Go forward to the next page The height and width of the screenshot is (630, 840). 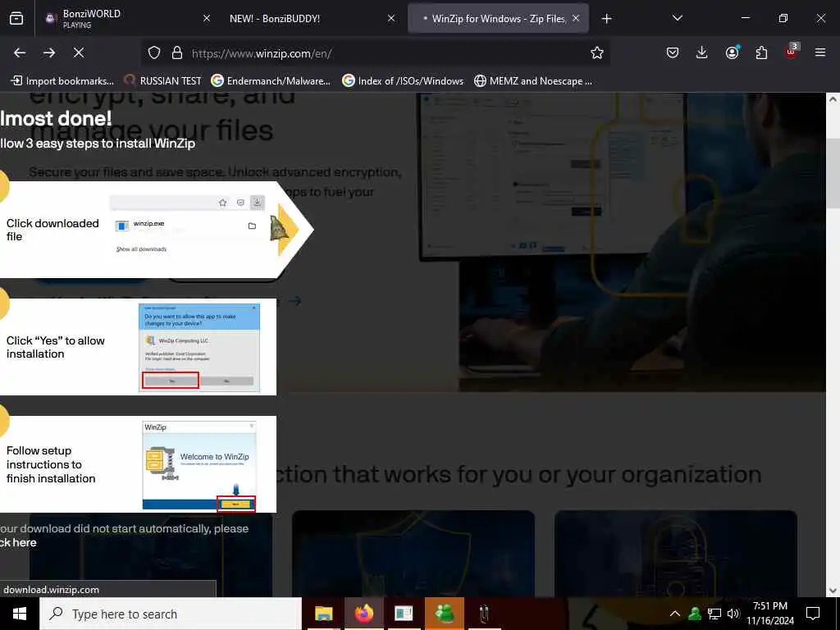click(x=49, y=52)
